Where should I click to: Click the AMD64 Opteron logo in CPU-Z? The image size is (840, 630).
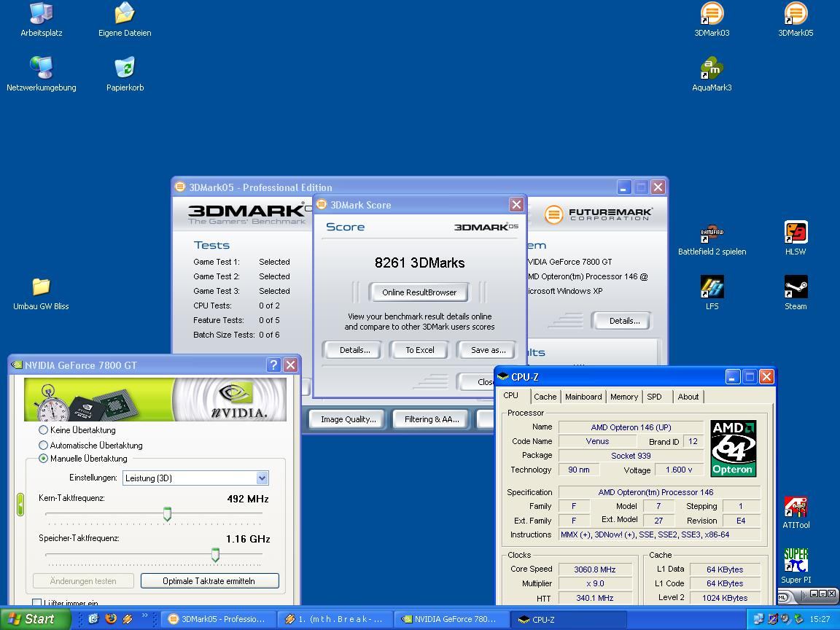(733, 448)
